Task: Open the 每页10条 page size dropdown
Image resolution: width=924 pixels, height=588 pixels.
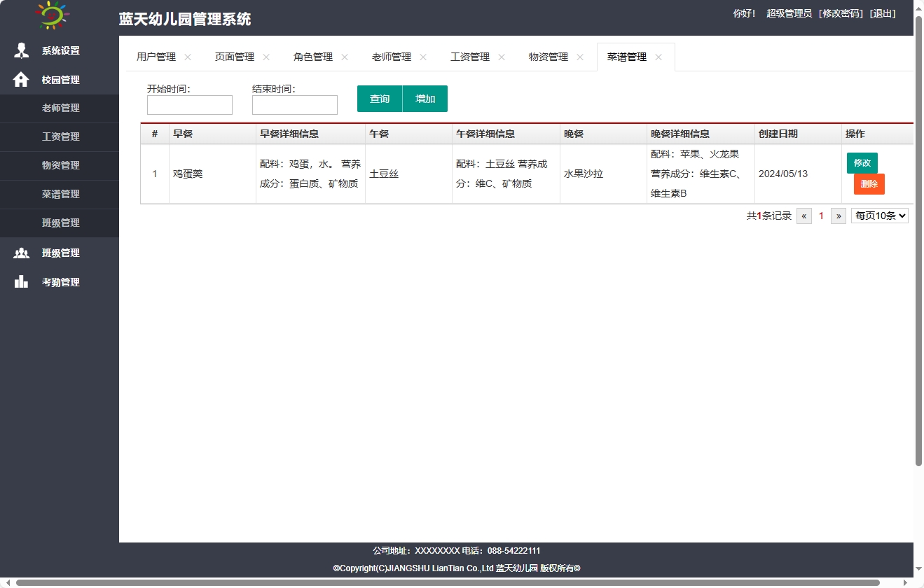Action: point(879,216)
